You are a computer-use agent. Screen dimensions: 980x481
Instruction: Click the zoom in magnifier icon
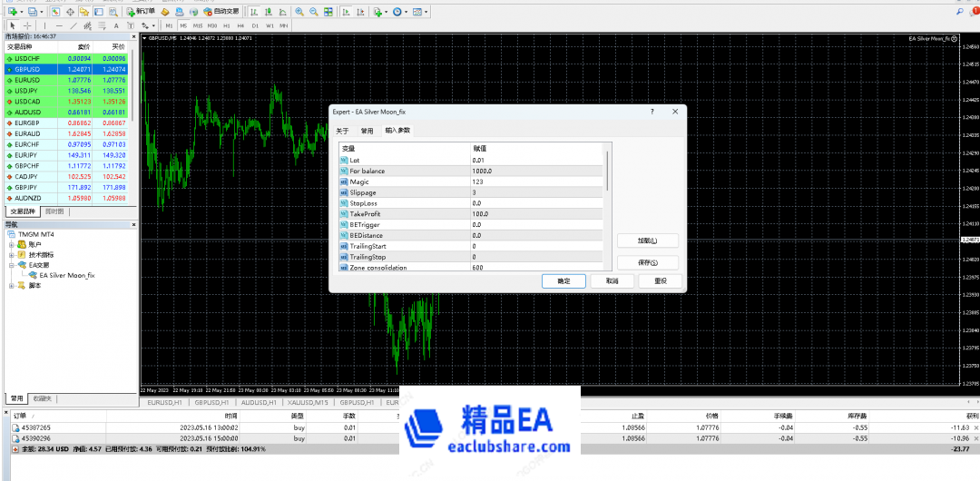click(x=300, y=12)
